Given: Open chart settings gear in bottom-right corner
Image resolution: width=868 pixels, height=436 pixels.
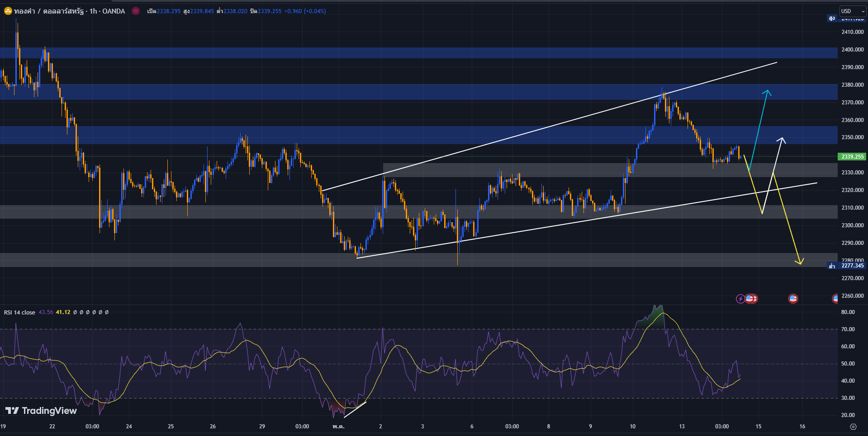Looking at the screenshot, I should [853, 427].
